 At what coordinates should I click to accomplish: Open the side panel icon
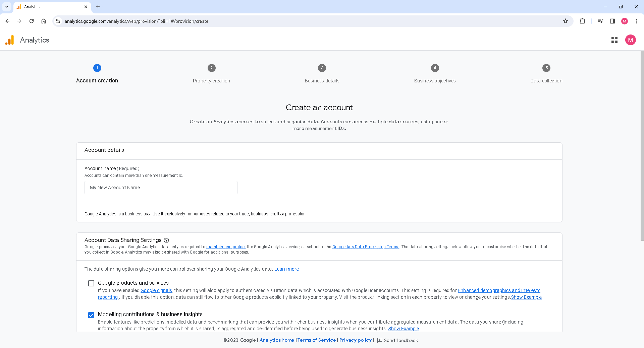(612, 21)
